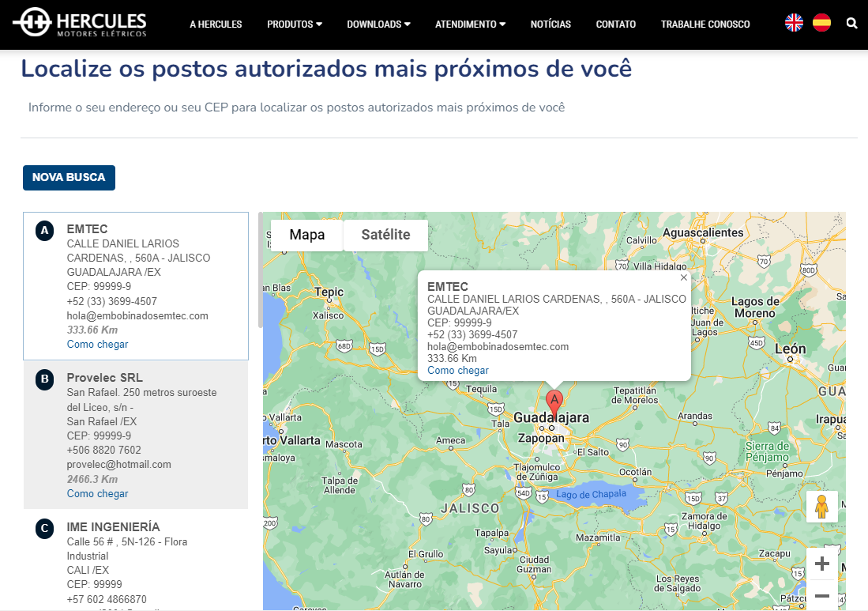Close the EMTEC map info window
Image resolution: width=868 pixels, height=611 pixels.
(684, 277)
